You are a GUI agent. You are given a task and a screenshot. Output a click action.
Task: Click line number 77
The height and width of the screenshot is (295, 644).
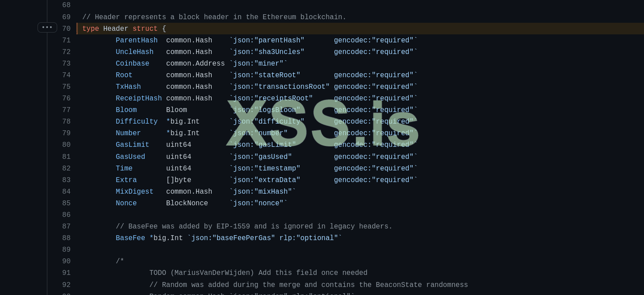pos(66,110)
